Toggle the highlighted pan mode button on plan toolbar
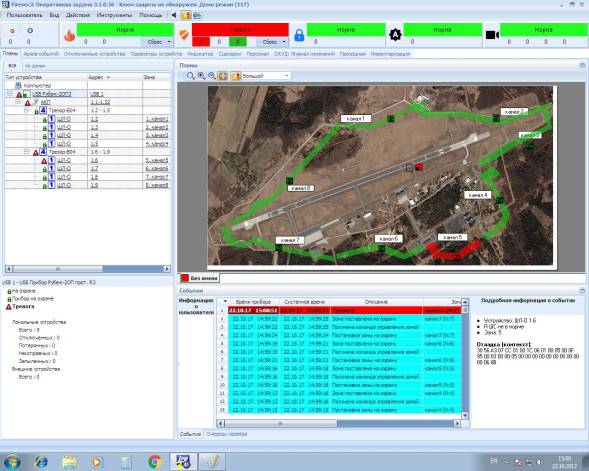The height and width of the screenshot is (471, 589). click(223, 76)
